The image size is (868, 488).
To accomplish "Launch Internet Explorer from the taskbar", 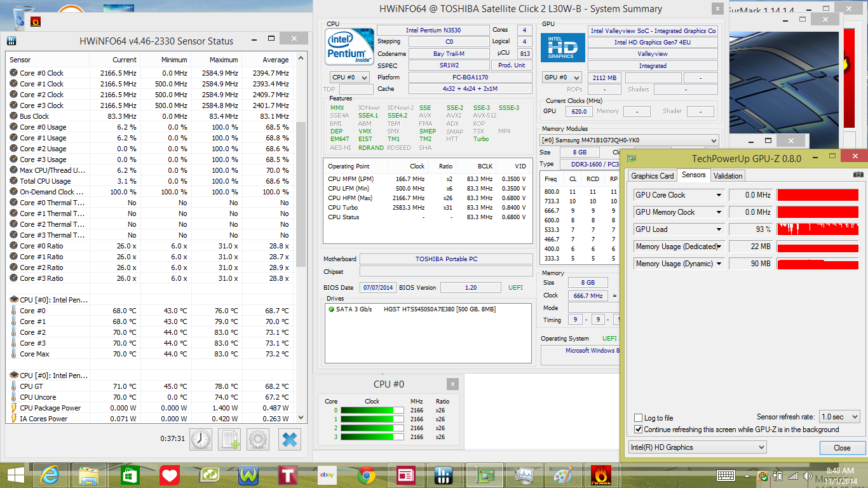I will pos(50,475).
